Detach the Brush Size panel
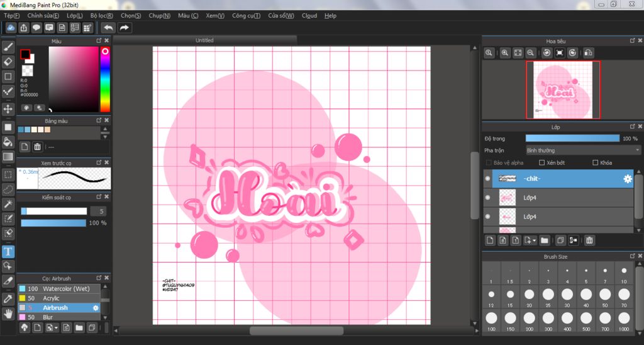644x345 pixels. point(633,256)
